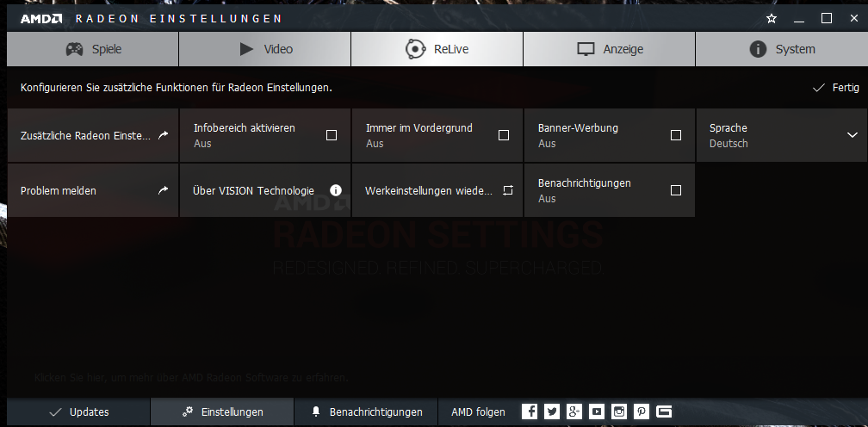Click the ReLive circular icon

click(x=415, y=49)
